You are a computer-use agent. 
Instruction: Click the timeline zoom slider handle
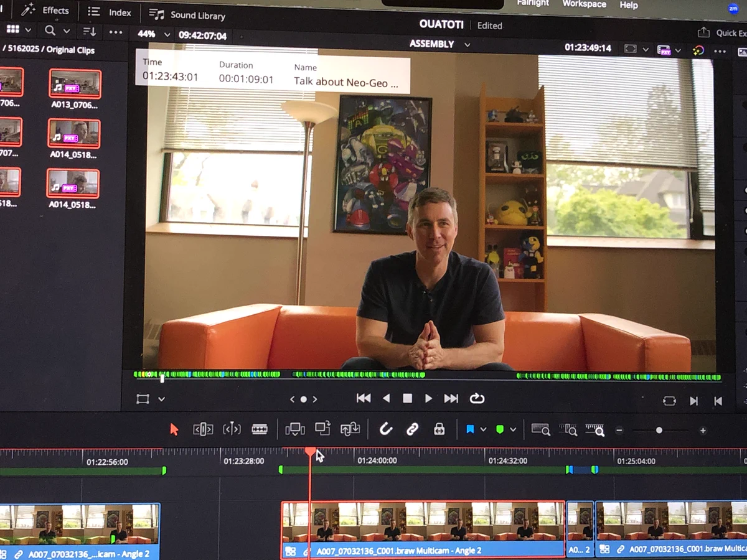point(659,431)
